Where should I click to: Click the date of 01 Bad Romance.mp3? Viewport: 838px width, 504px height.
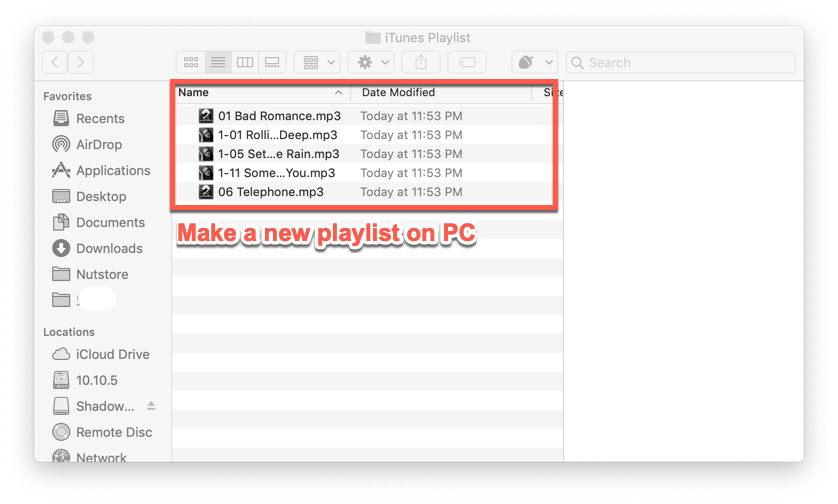pyautogui.click(x=411, y=116)
